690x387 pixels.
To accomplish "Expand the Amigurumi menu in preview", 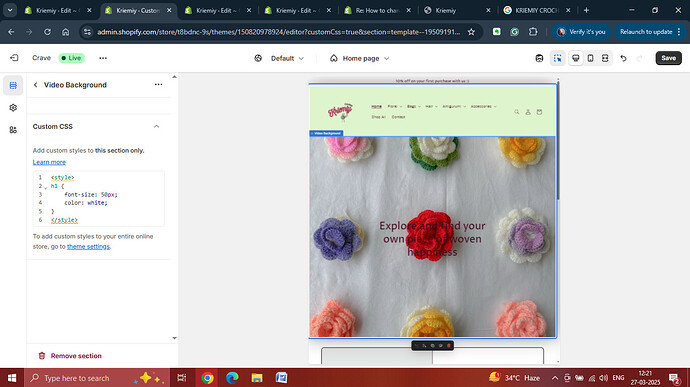I will 454,107.
